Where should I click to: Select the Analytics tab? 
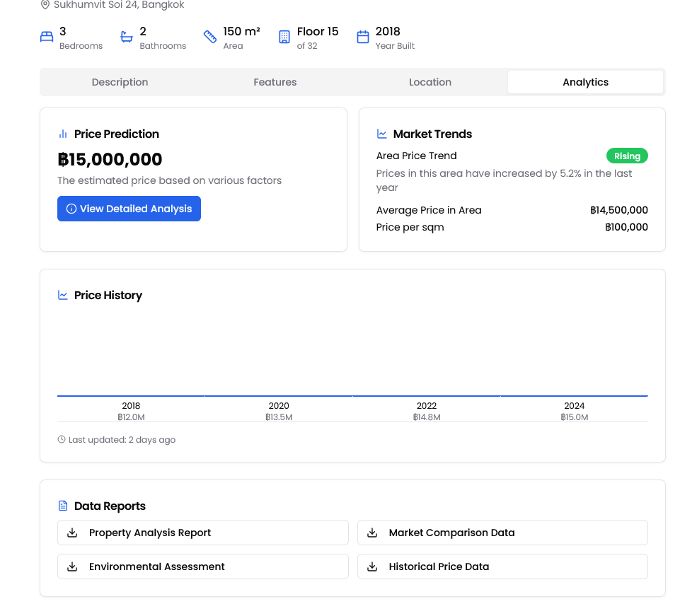(585, 82)
